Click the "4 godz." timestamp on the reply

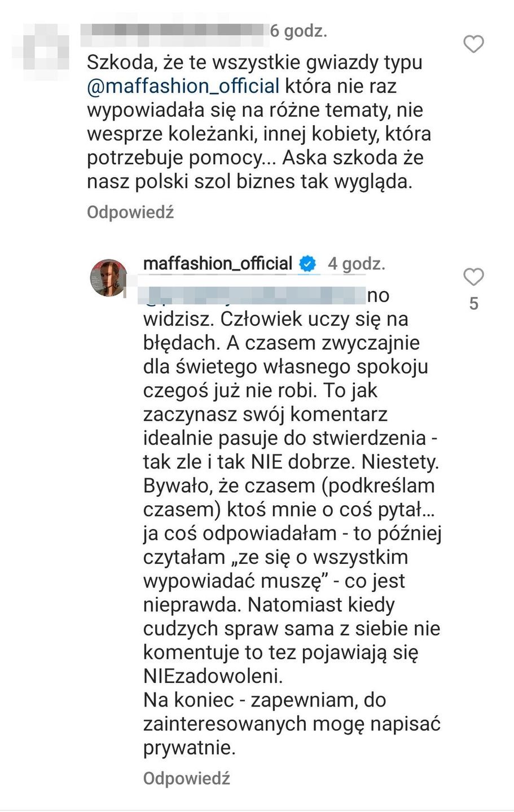[x=357, y=263]
